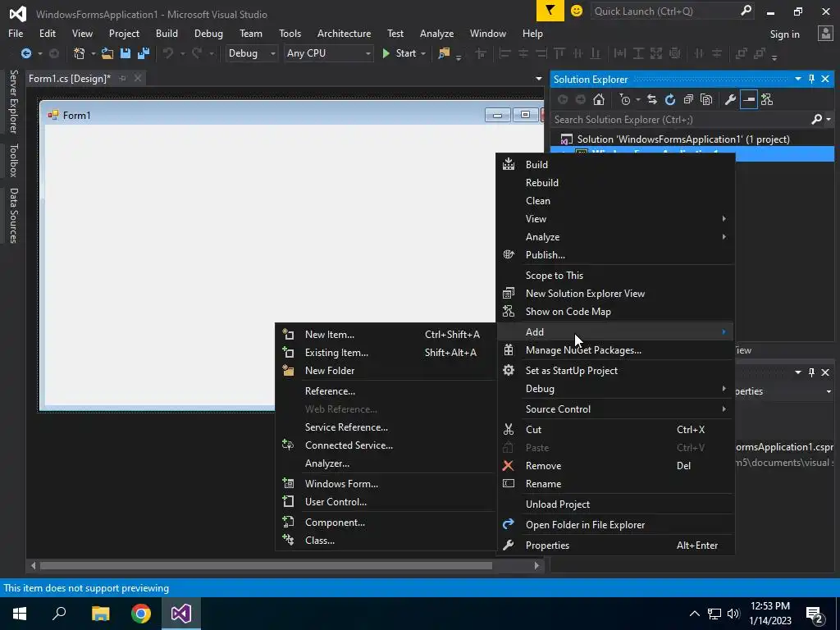
Task: Choose User Control... from Add submenu
Action: (x=386, y=502)
